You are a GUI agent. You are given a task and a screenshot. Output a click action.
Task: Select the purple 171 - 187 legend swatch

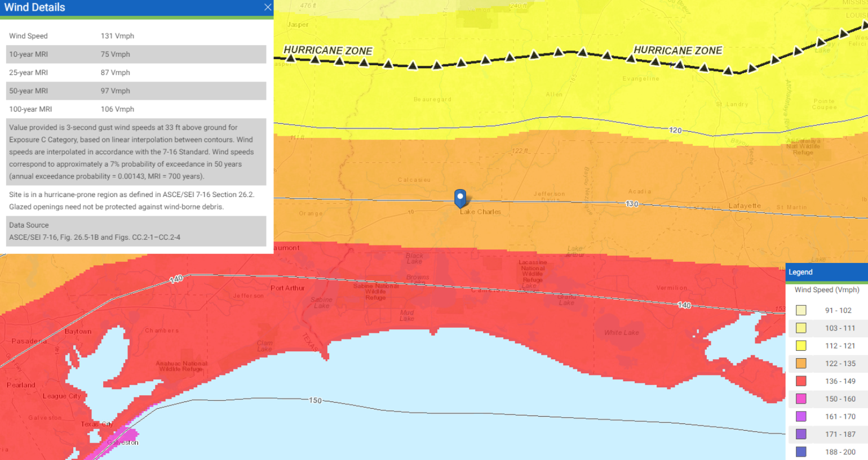[x=801, y=434]
